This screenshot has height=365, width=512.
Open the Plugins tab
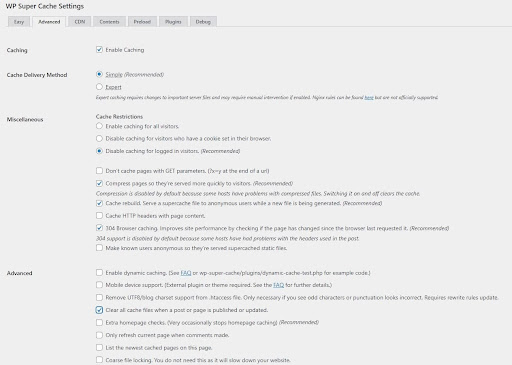[x=173, y=22]
